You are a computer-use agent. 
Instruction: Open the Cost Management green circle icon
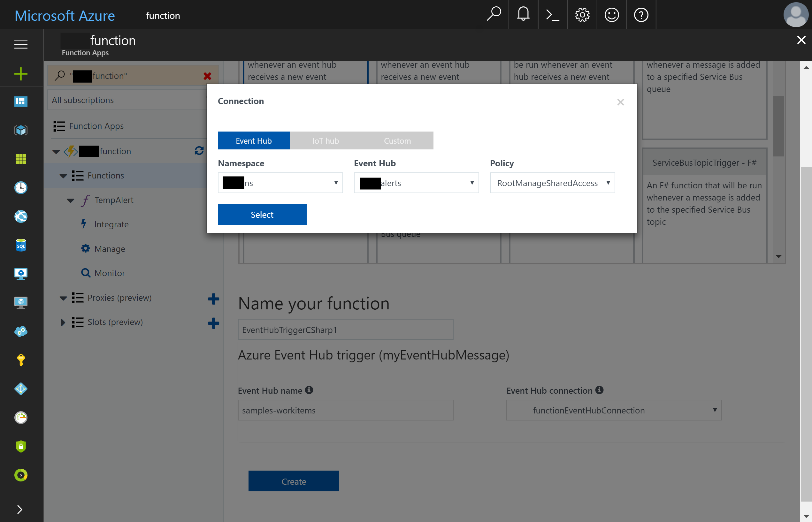[21, 475]
